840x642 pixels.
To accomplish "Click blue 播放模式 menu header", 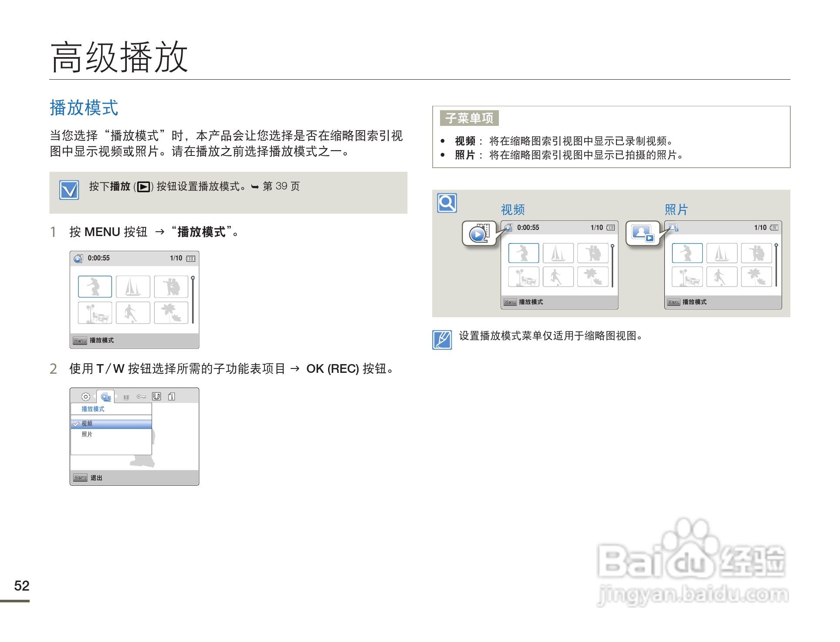I will coord(93,409).
